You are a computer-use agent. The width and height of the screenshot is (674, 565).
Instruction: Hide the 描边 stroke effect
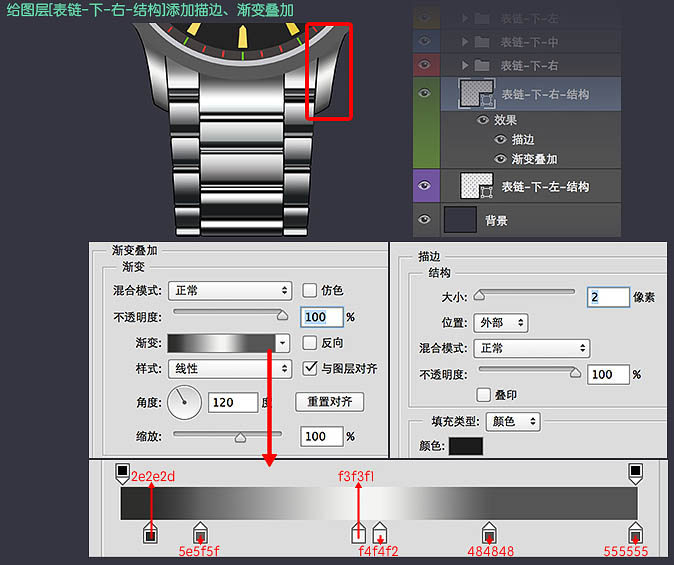coord(500,139)
